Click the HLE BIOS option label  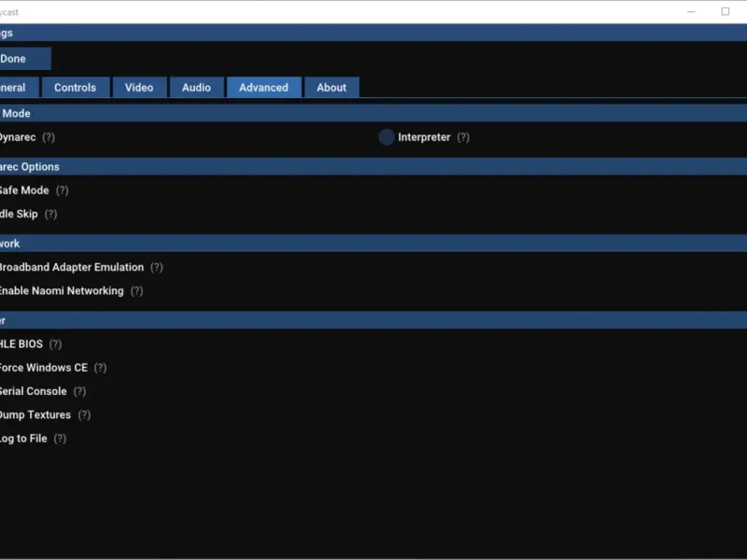21,343
